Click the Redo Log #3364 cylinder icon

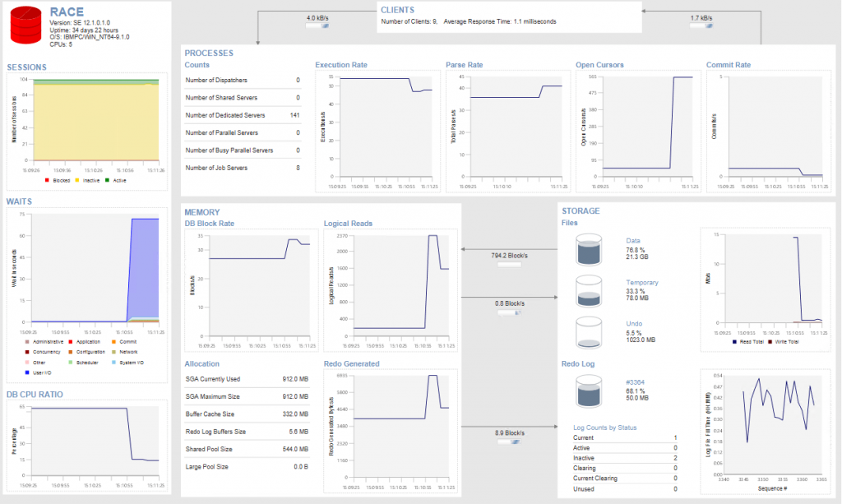(589, 391)
